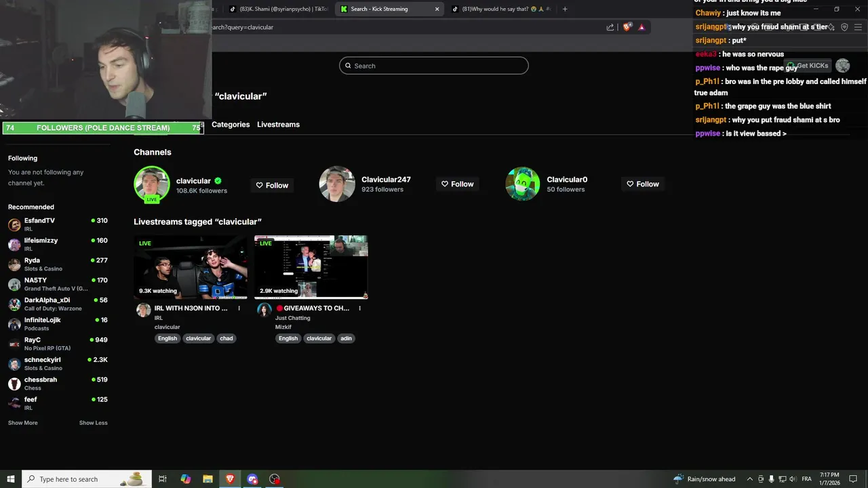Open Task View on taskbar
Screen dimensions: 868x488
pos(163,479)
